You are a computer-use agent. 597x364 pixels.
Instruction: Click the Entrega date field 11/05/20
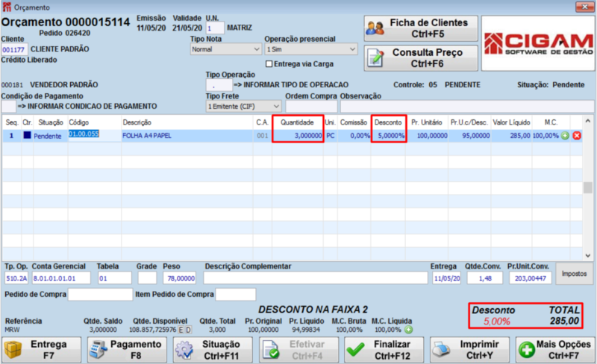(446, 278)
